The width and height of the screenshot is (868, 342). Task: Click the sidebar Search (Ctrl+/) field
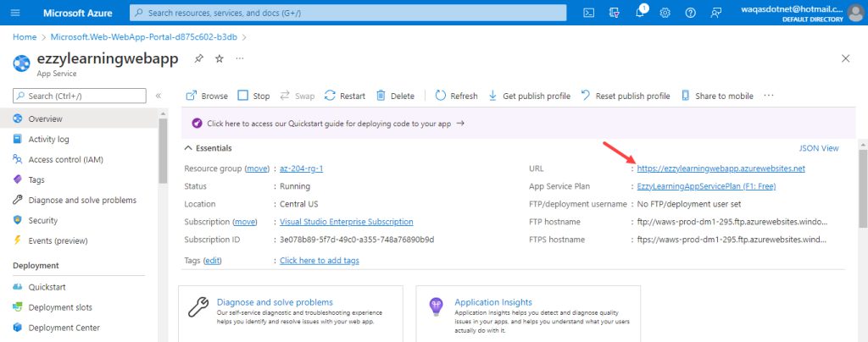click(x=80, y=97)
